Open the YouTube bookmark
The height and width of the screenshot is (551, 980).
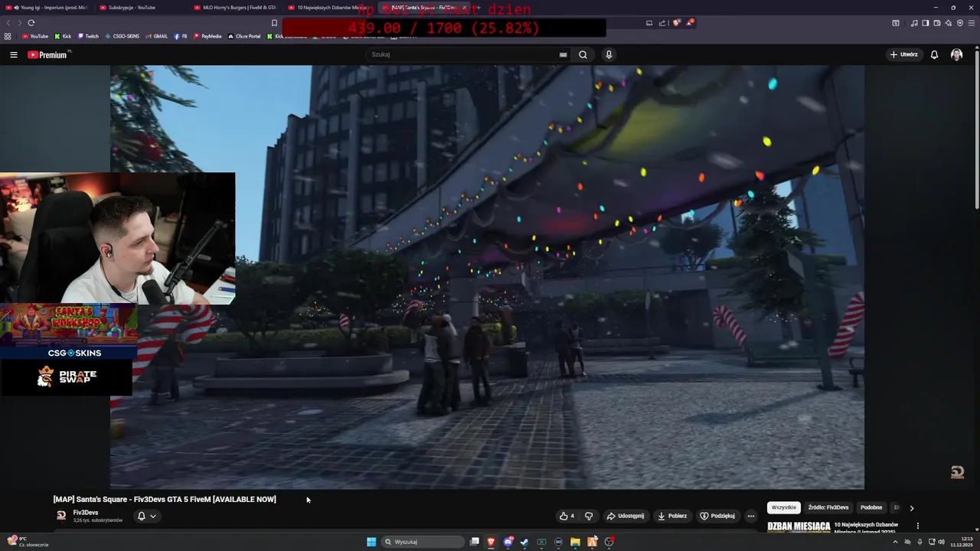(35, 36)
